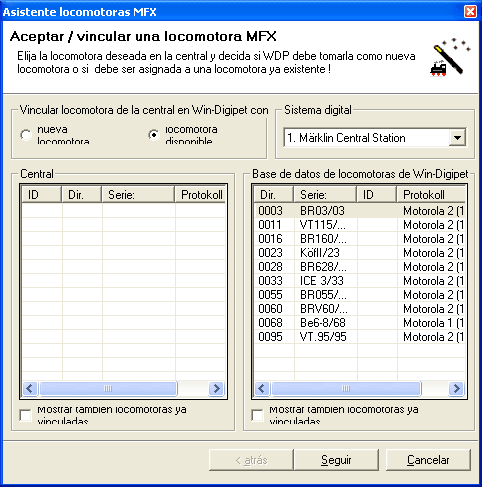This screenshot has height=487, width=482.
Task: Close the Asistente locomotoras MFX window
Action: point(470,12)
